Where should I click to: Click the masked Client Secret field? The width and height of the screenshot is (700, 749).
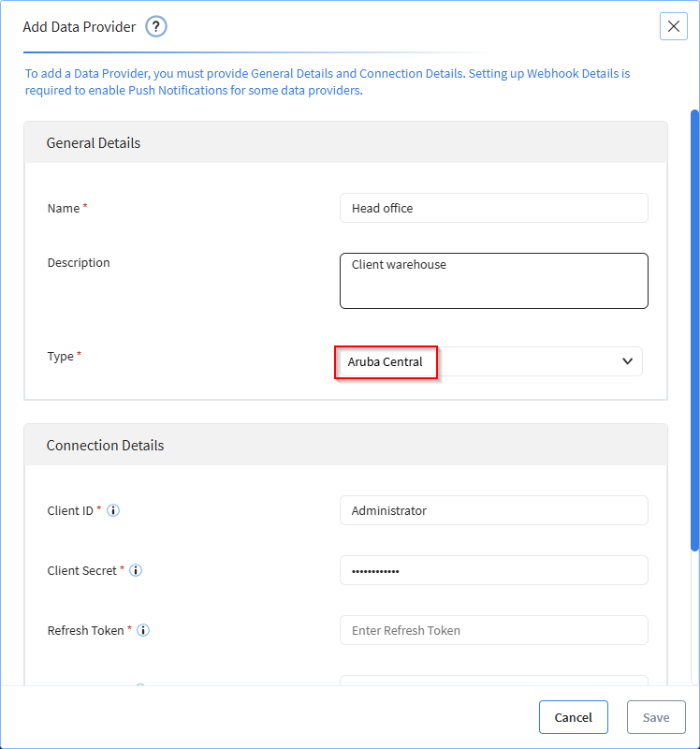click(x=494, y=570)
